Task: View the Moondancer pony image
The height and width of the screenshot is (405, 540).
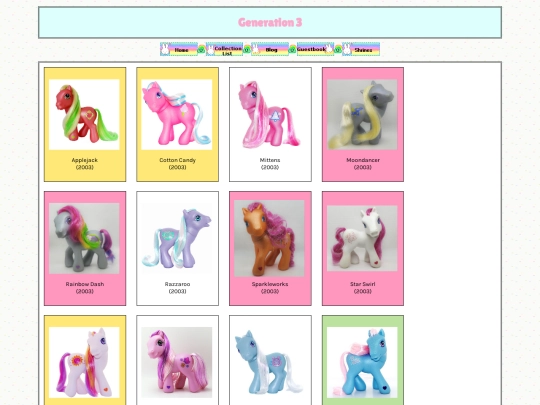Action: coord(362,115)
